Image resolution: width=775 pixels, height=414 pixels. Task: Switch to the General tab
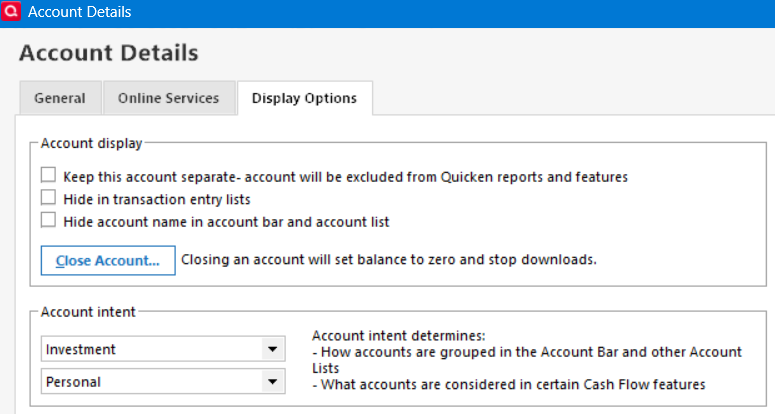pos(60,98)
